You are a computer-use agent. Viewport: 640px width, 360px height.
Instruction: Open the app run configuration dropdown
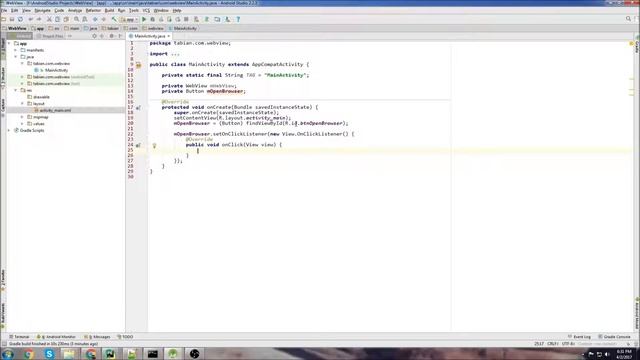pyautogui.click(x=129, y=19)
